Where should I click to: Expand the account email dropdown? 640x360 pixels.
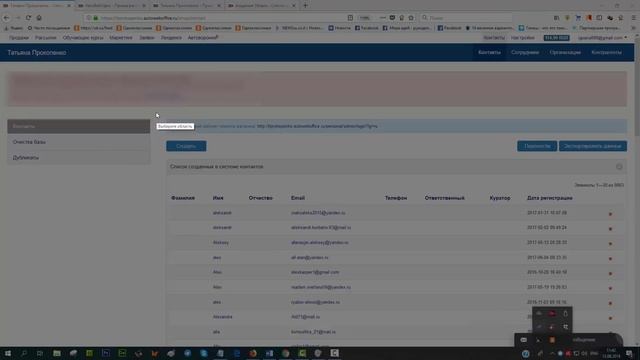point(602,38)
